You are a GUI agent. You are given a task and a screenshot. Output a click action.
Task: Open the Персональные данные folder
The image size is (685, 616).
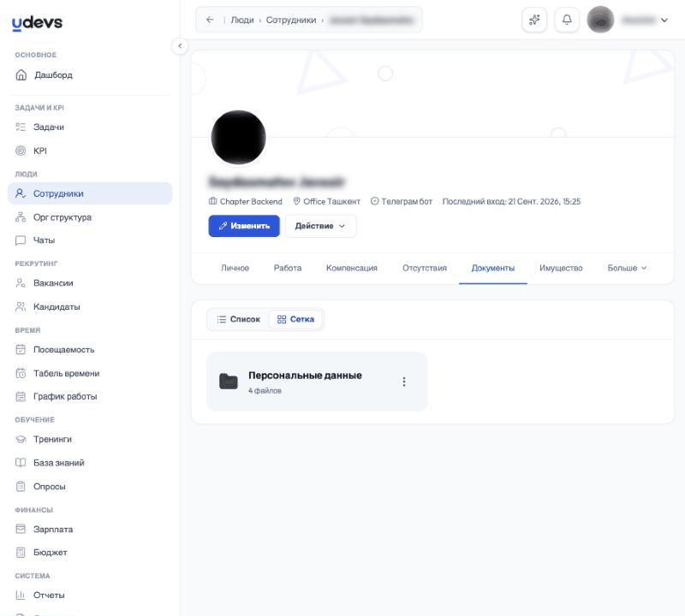[x=317, y=381]
